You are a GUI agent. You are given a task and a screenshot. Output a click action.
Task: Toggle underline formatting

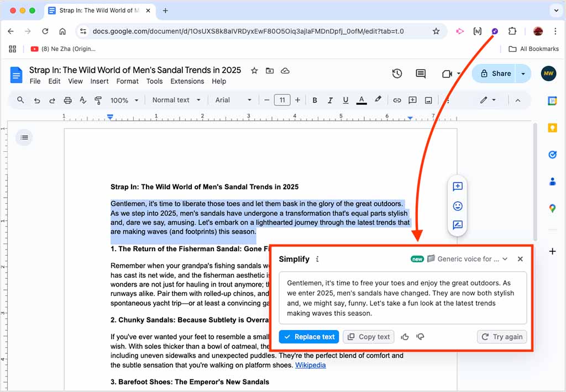[345, 100]
